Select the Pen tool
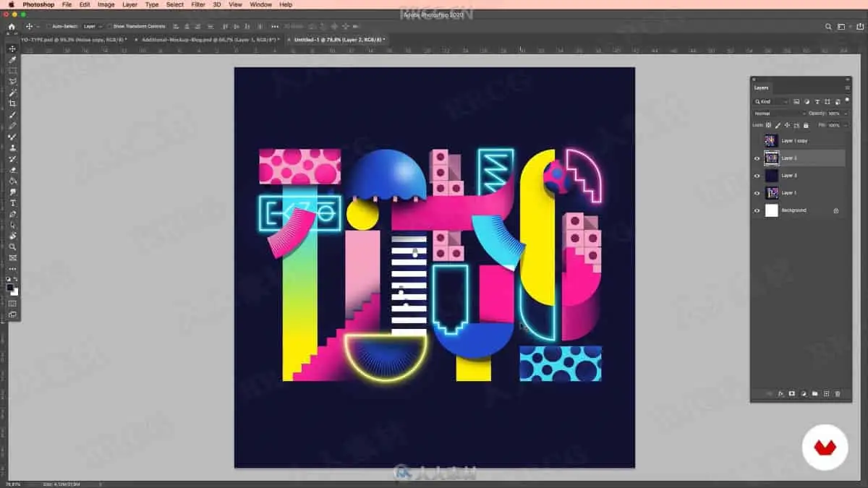 [12, 214]
